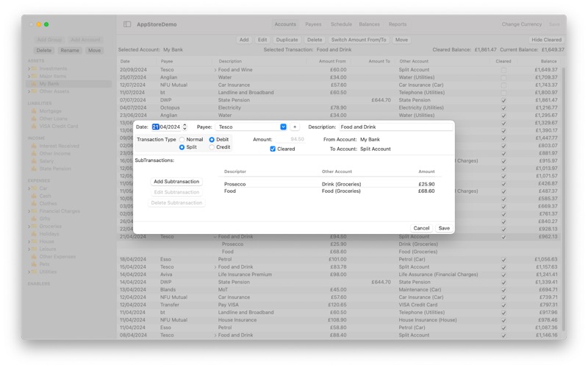The image size is (588, 368).
Task: Select the Split transaction type radio
Action: click(x=182, y=147)
